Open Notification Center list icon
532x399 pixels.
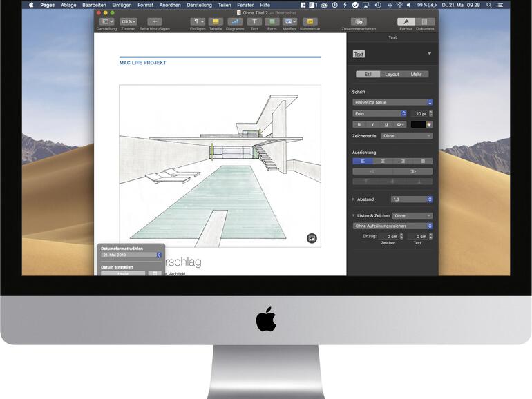[500, 5]
